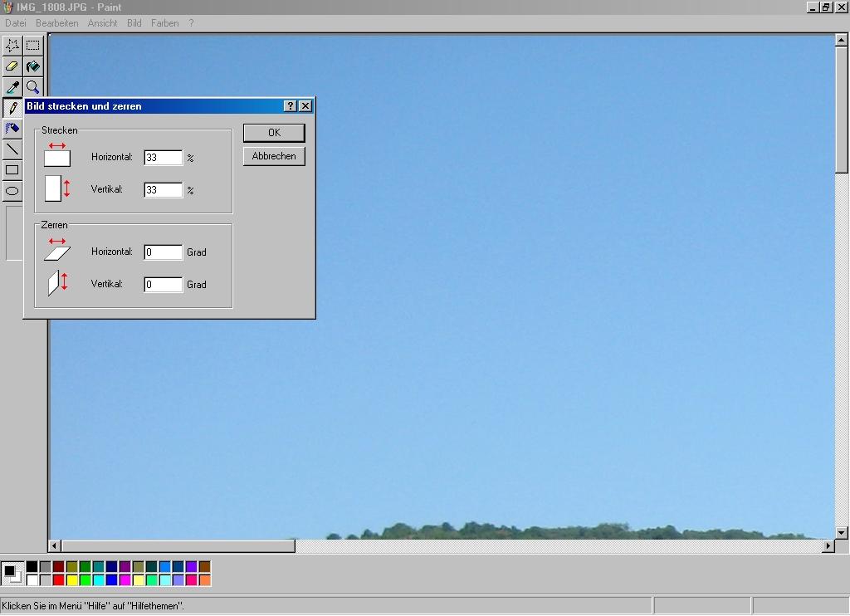The height and width of the screenshot is (616, 850).
Task: Choose the Ellipse shape tool
Action: click(x=12, y=191)
